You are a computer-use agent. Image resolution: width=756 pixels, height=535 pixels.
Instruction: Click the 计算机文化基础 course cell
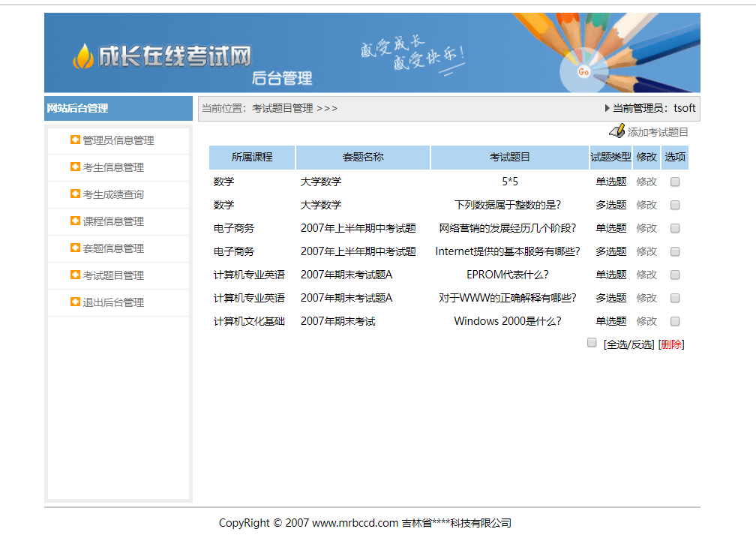point(249,321)
